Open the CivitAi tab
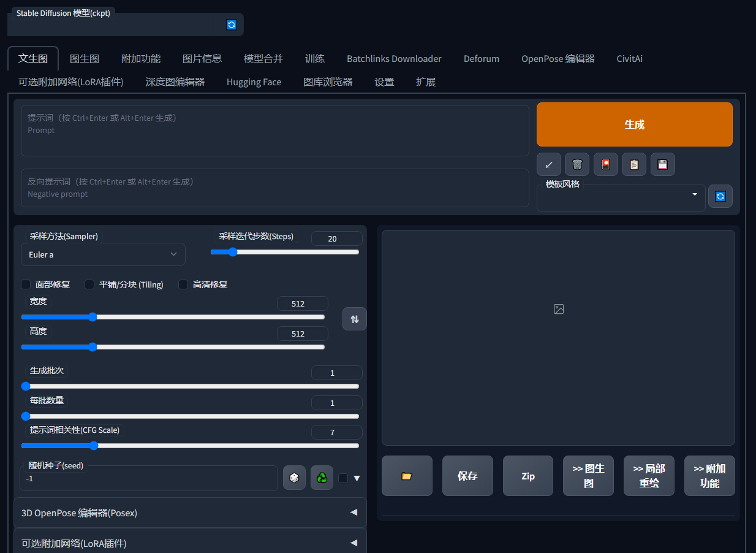The height and width of the screenshot is (553, 756). 629,59
